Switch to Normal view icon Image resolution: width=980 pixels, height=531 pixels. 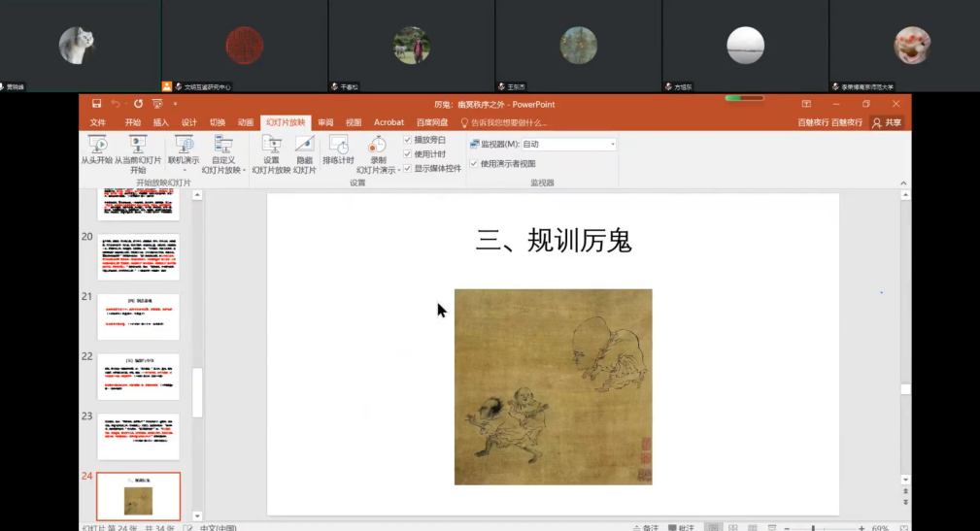(713, 528)
